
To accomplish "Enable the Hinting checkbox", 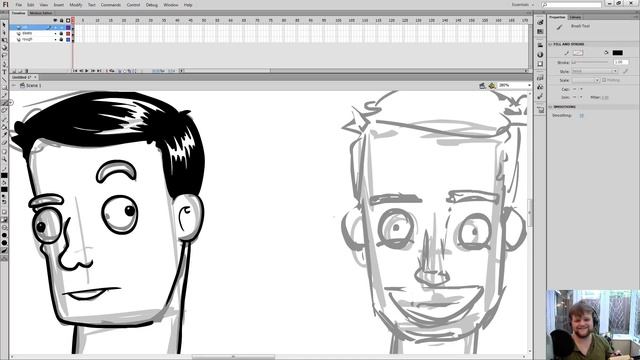I will tap(604, 80).
